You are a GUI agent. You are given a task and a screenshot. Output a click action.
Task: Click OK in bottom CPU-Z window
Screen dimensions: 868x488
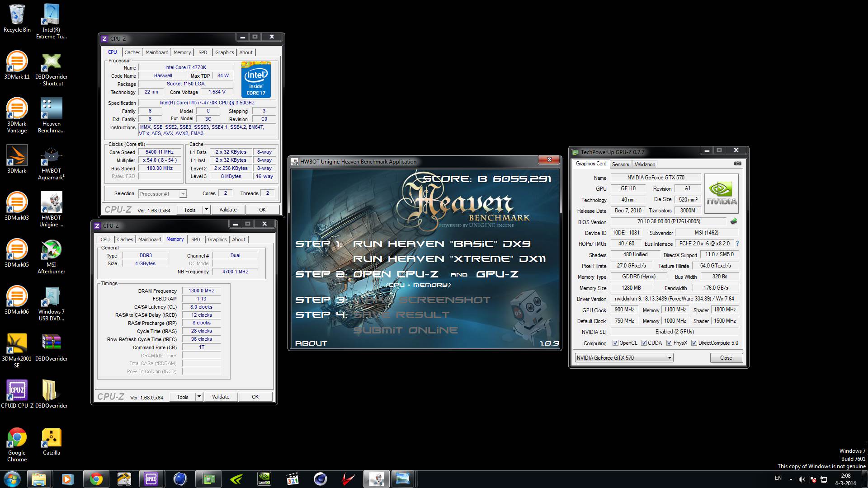coord(255,397)
